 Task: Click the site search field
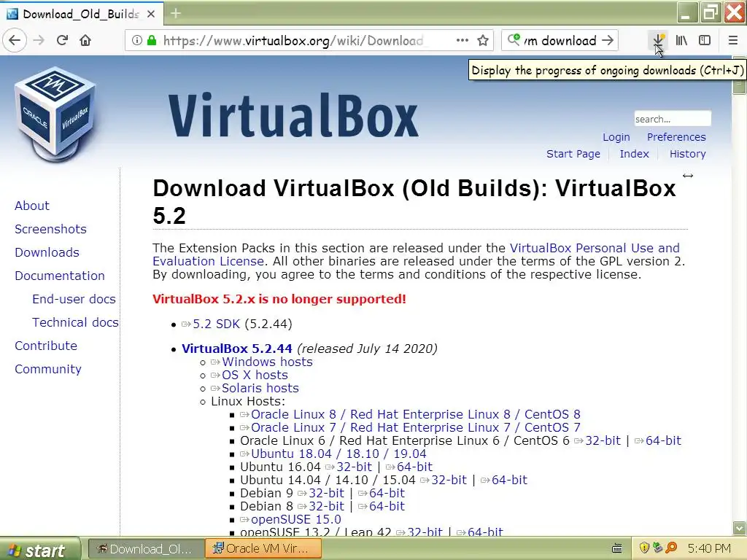(x=672, y=119)
